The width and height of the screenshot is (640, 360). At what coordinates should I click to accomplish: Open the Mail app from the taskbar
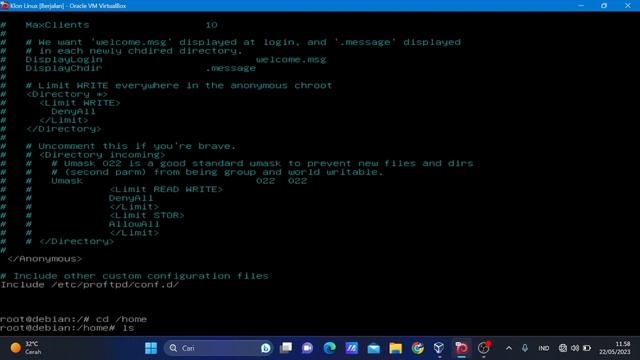pyautogui.click(x=373, y=348)
